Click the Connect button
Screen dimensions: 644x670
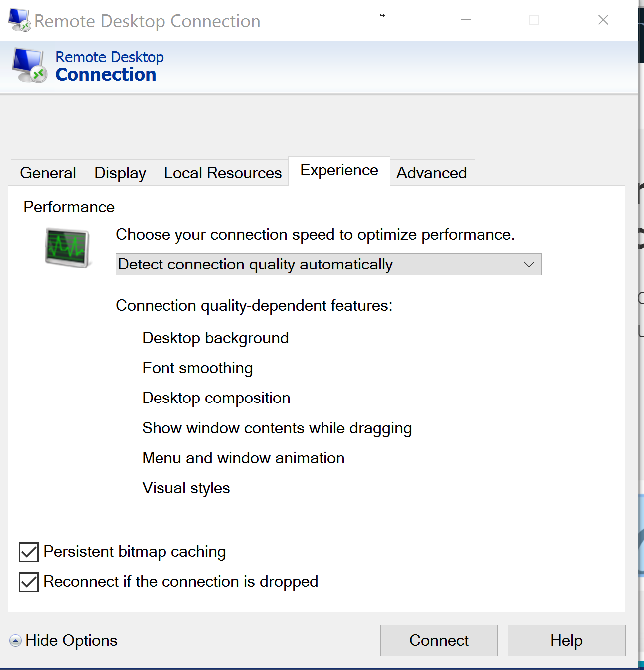439,640
